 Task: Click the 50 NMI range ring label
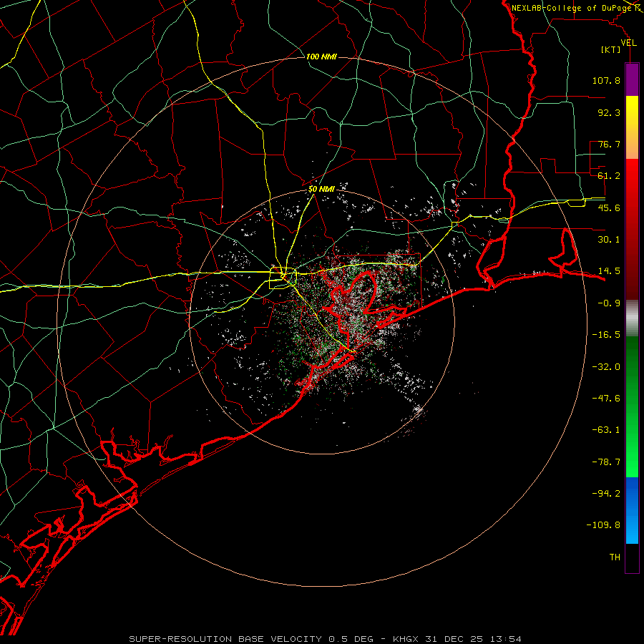[321, 189]
